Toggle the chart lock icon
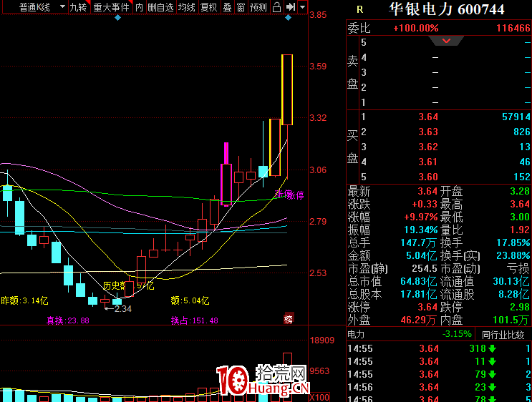The width and height of the screenshot is (532, 402). (x=277, y=7)
